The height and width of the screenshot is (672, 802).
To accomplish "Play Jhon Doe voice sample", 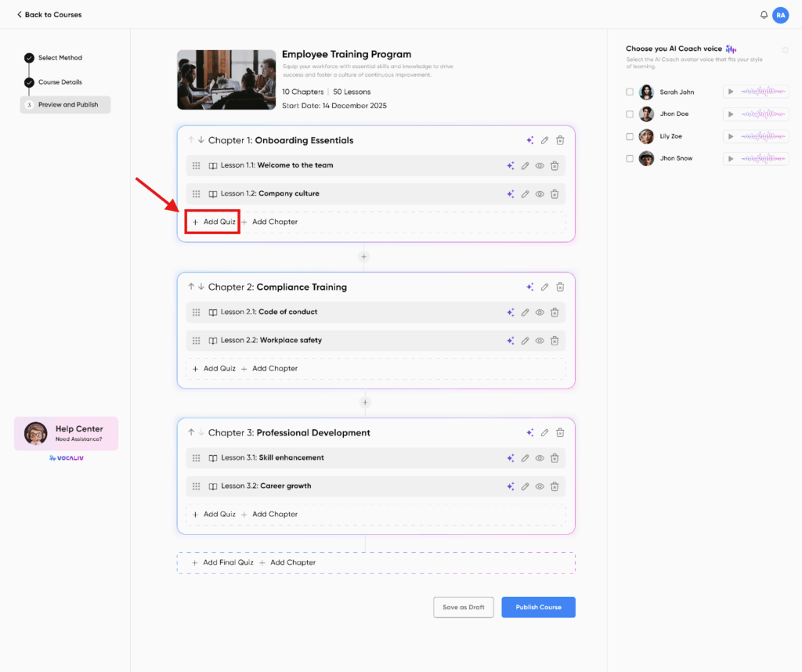I will pyautogui.click(x=731, y=114).
